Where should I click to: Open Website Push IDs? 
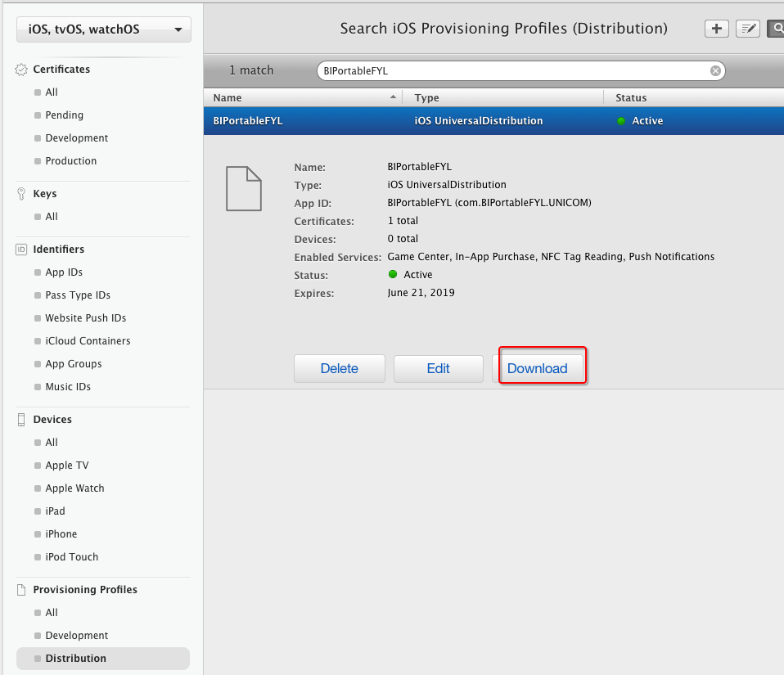[85, 318]
